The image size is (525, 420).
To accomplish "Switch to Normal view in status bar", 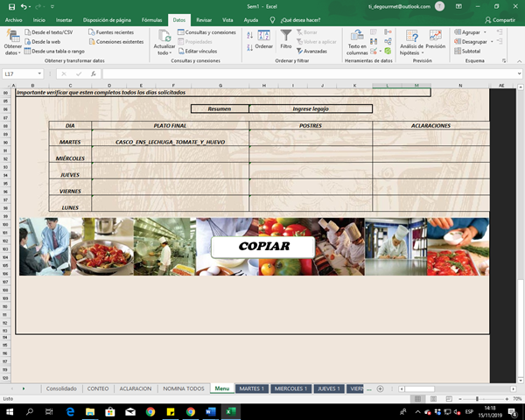I will click(417, 399).
